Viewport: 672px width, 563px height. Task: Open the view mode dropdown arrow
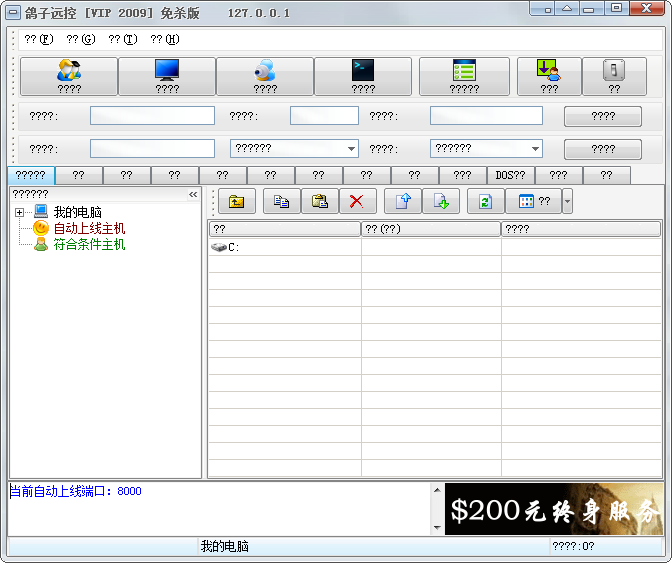pos(568,201)
